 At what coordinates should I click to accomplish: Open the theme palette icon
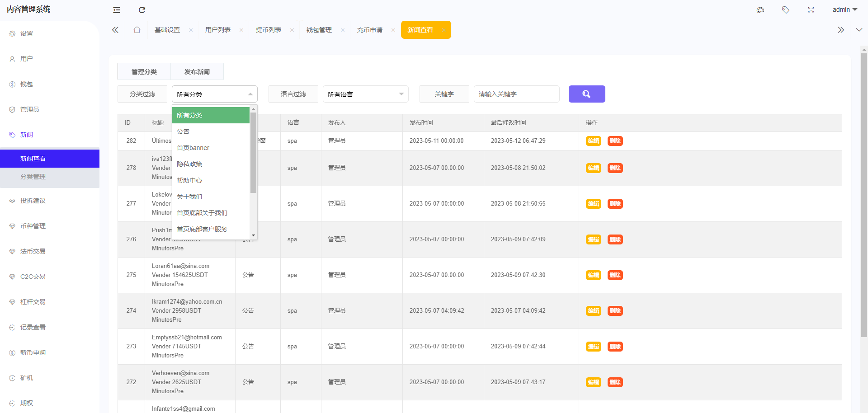pyautogui.click(x=760, y=10)
